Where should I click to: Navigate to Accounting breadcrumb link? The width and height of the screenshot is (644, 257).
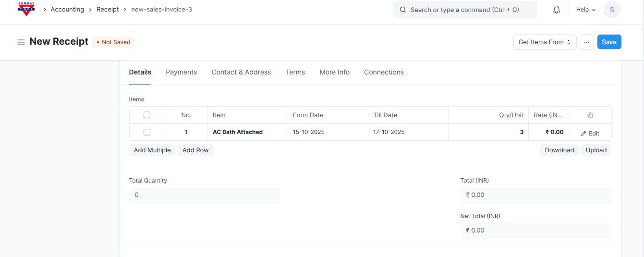click(x=67, y=10)
